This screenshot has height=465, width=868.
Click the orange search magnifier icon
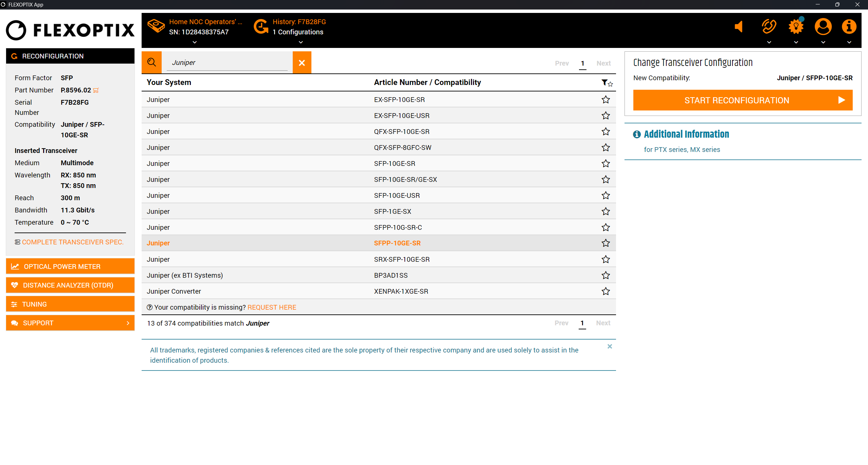coord(151,63)
